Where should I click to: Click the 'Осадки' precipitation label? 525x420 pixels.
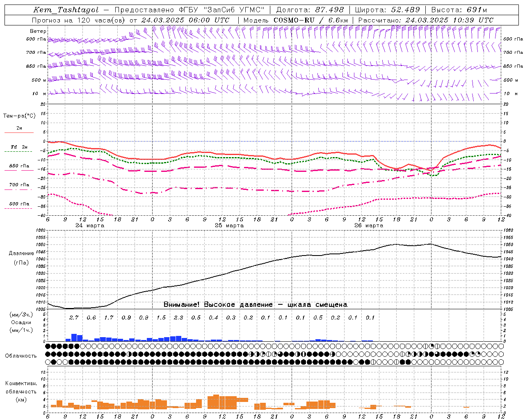pyautogui.click(x=21, y=322)
